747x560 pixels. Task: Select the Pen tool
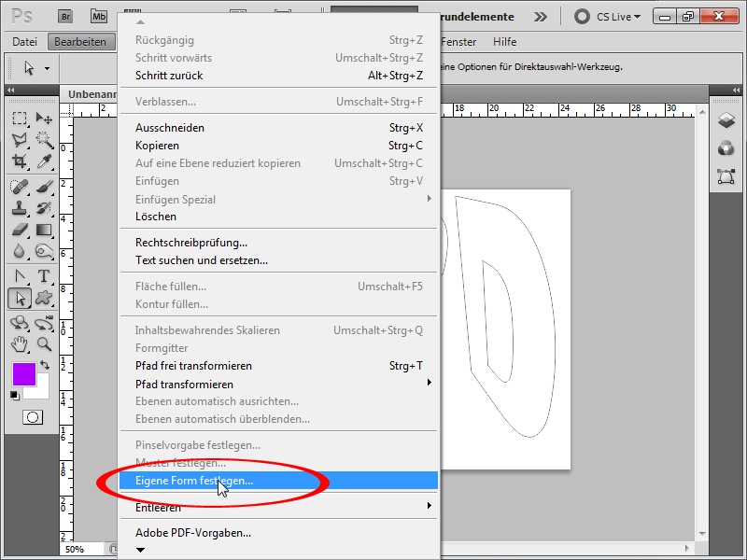click(x=20, y=276)
